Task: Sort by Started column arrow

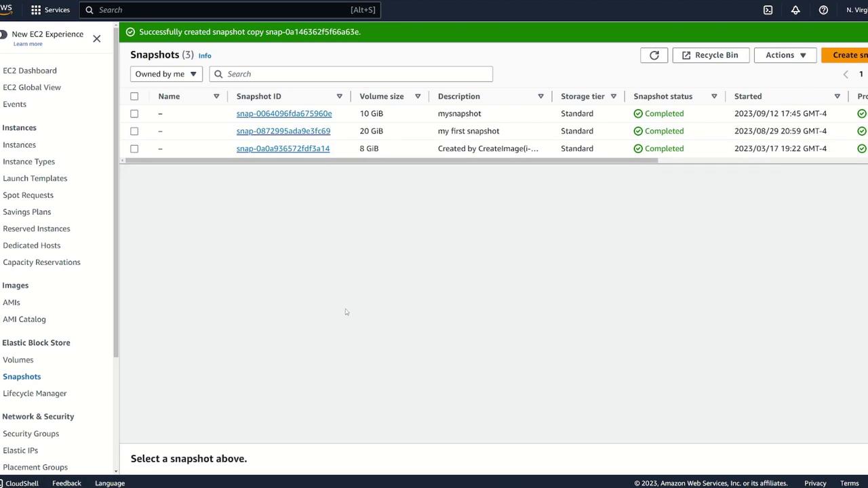Action: [x=837, y=96]
